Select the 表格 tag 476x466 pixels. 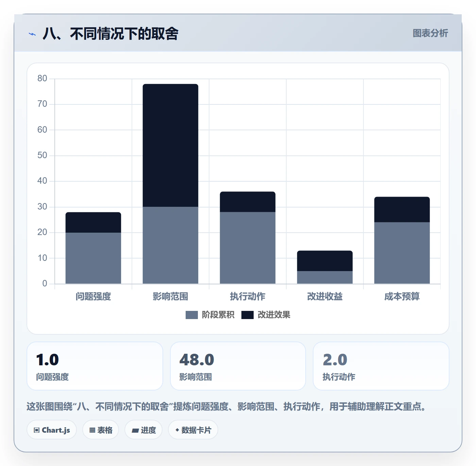click(101, 430)
